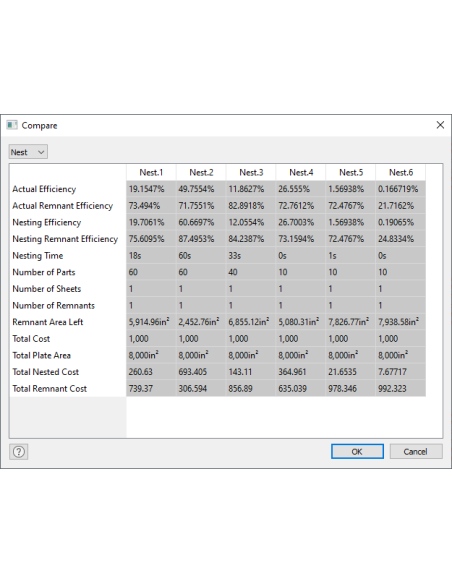Select the 40 Number of Parts cell
The width and height of the screenshot is (452, 584).
(x=251, y=272)
